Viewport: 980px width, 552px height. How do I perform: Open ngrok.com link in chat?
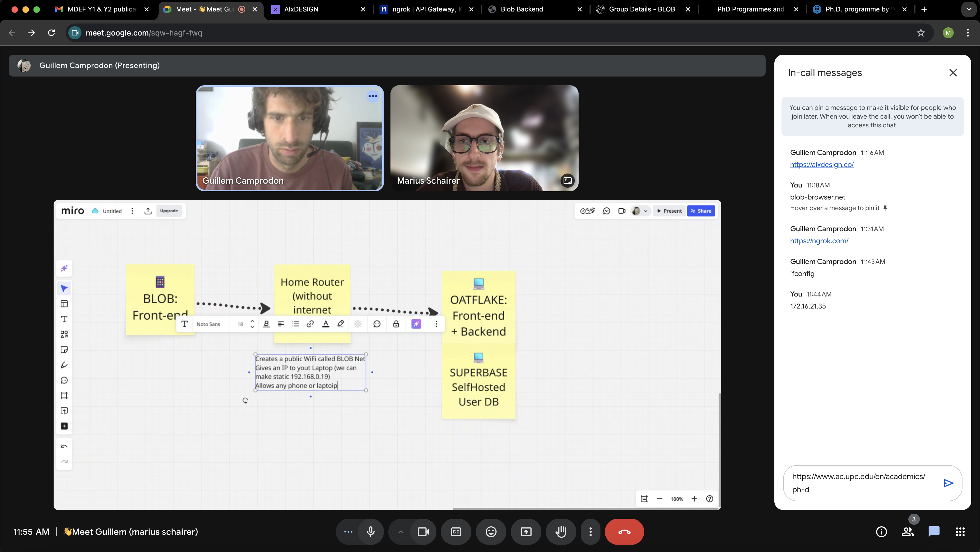point(819,241)
